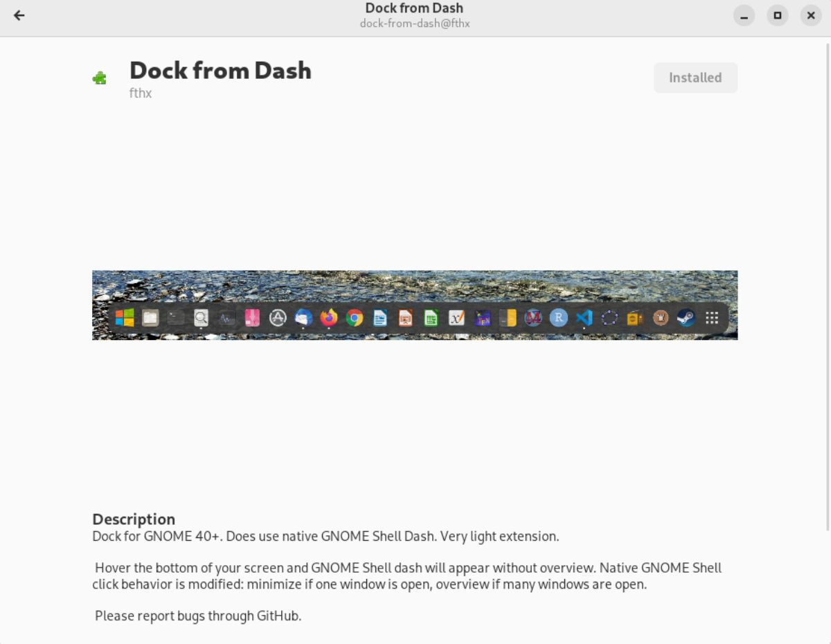Click the Mathematica icon in the dock
Viewport: 831px width, 644px height.
pyautogui.click(x=533, y=319)
